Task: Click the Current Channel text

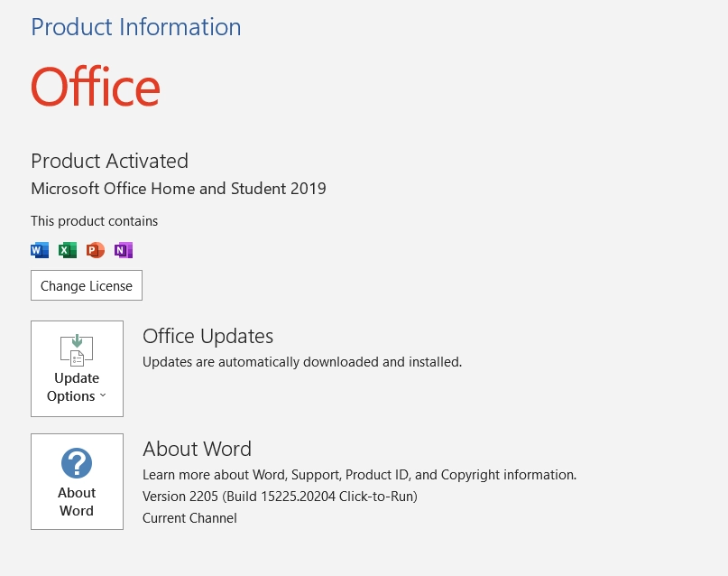Action: pos(189,517)
